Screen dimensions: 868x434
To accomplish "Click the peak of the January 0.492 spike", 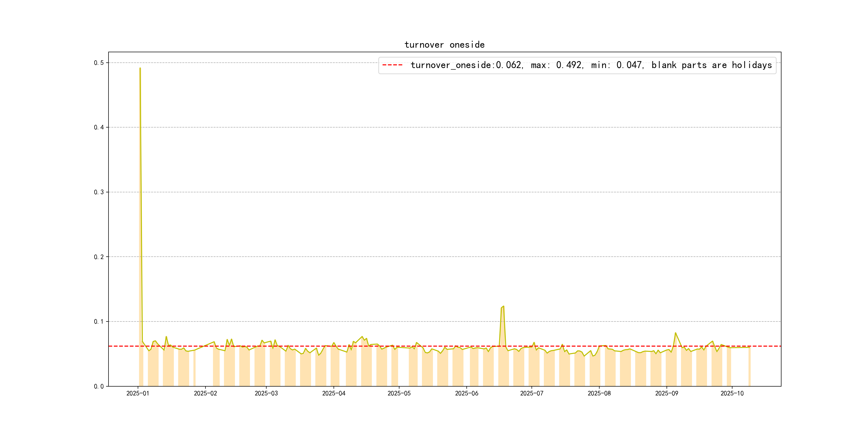I will coord(140,68).
